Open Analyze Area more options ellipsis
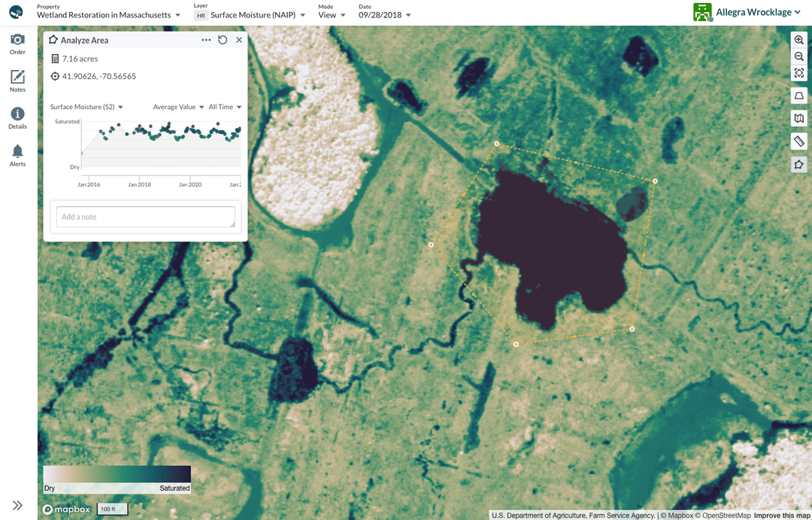 206,40
